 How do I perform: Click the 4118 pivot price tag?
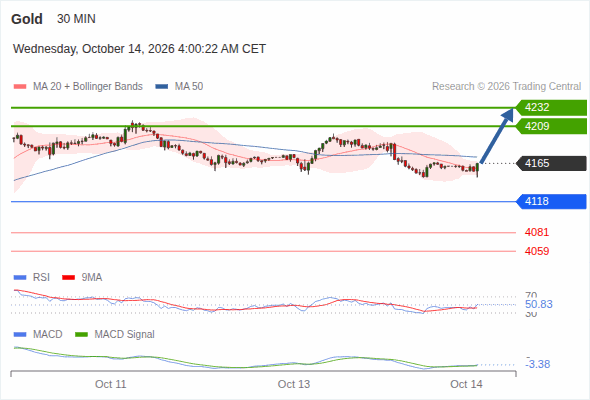pyautogui.click(x=551, y=201)
